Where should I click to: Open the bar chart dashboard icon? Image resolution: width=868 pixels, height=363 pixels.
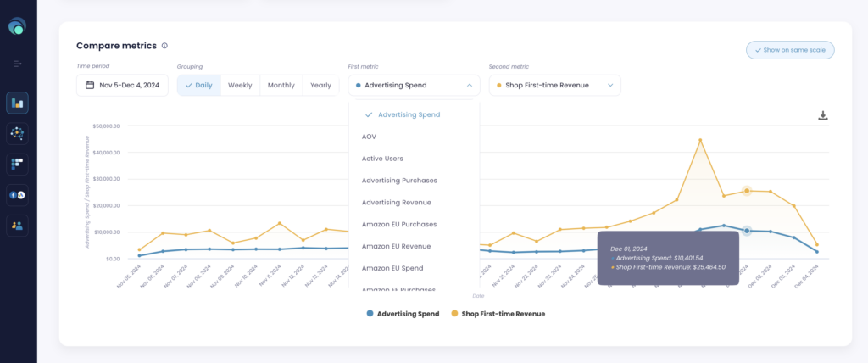17,103
